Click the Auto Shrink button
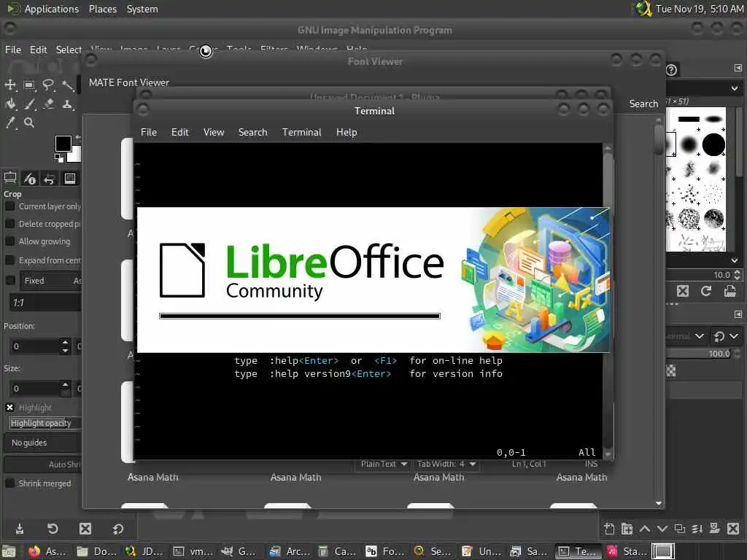Screen dimensions: 747x560 tap(43, 464)
